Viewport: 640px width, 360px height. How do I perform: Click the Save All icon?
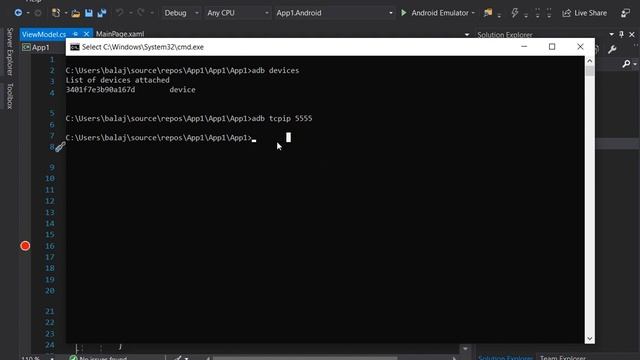pos(102,13)
